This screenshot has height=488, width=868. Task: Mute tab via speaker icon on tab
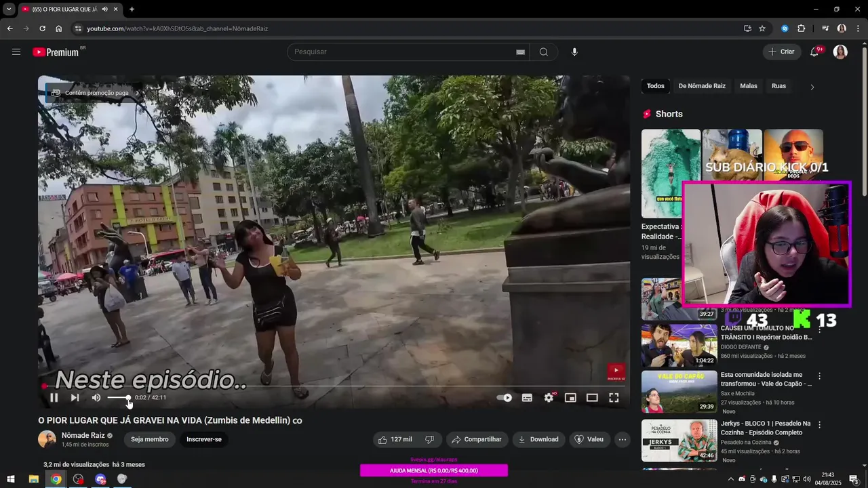coord(104,9)
